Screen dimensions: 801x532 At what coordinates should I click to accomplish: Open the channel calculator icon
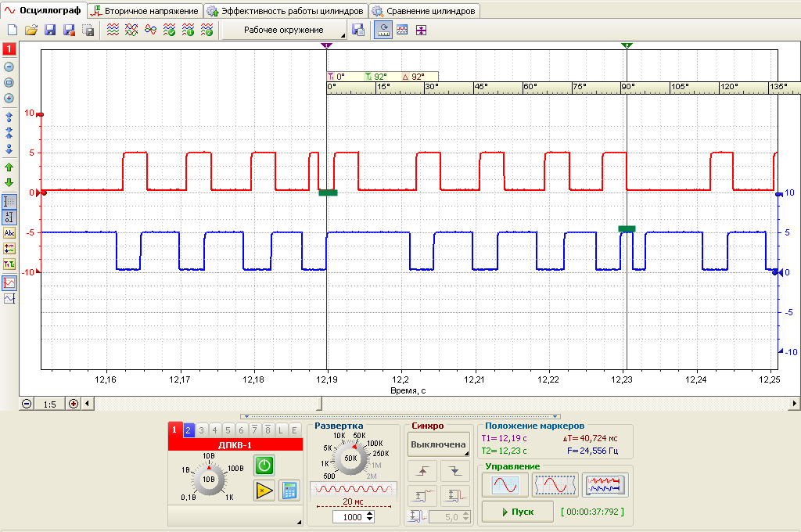(x=289, y=491)
